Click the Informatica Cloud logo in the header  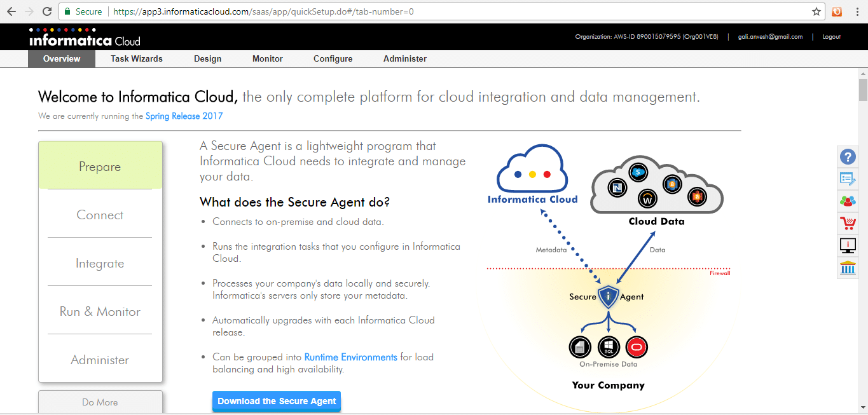click(85, 37)
